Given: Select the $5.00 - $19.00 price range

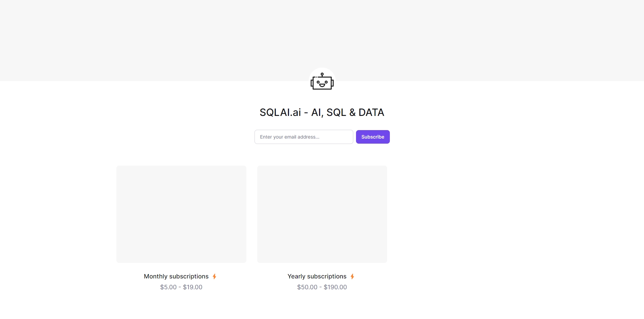Looking at the screenshot, I should click(x=181, y=287).
